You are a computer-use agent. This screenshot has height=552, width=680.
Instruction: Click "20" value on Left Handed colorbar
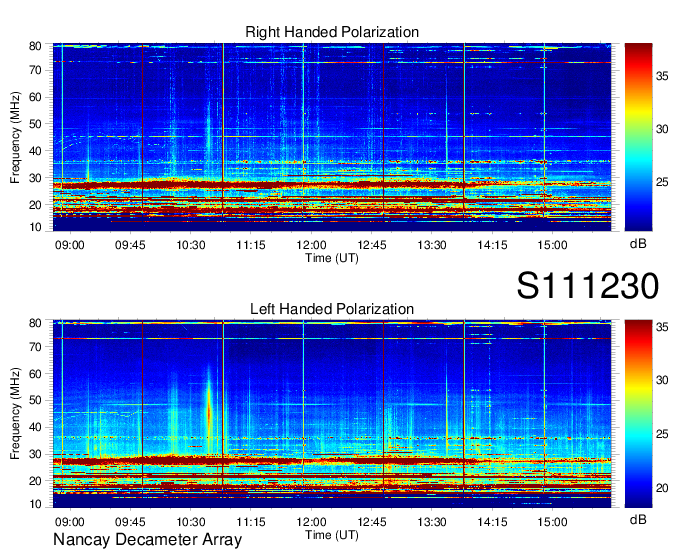662,488
